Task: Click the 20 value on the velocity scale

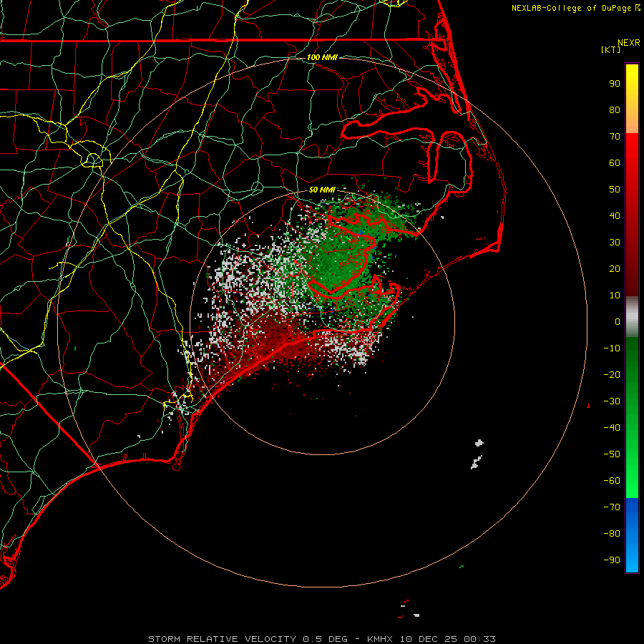Action: point(615,269)
